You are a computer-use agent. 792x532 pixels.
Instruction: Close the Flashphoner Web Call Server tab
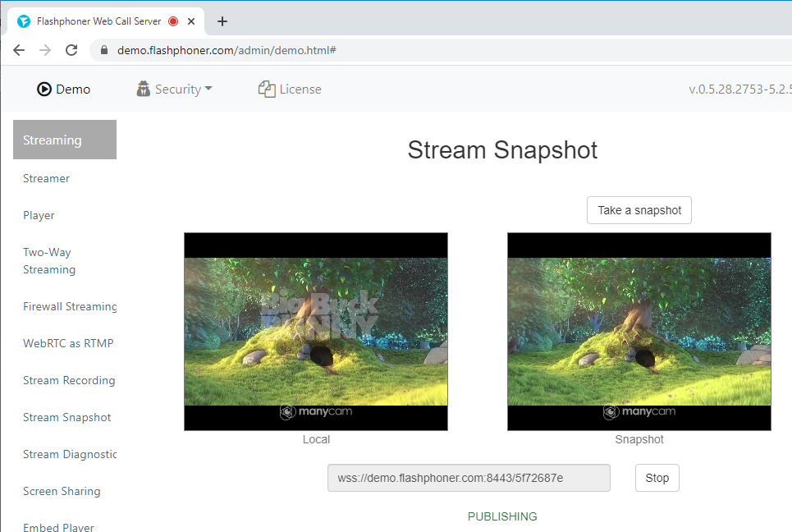coord(191,21)
